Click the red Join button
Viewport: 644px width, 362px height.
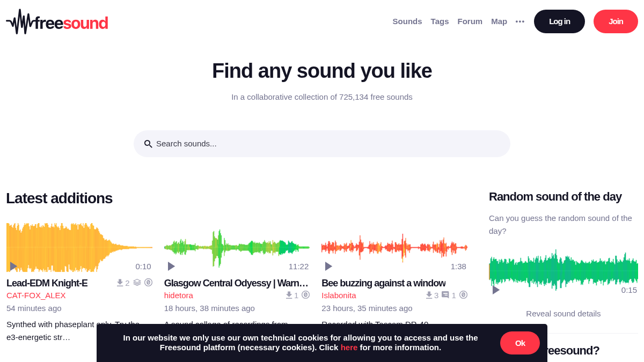click(x=616, y=21)
